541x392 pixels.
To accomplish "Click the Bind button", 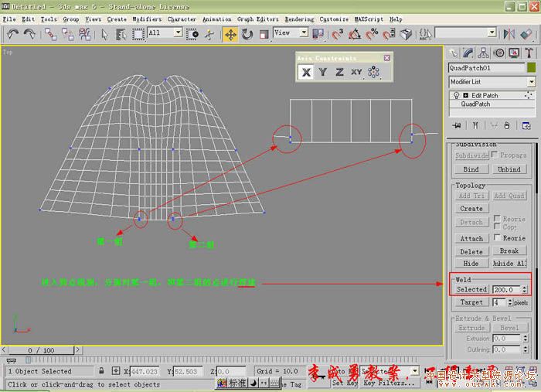I will (x=471, y=169).
